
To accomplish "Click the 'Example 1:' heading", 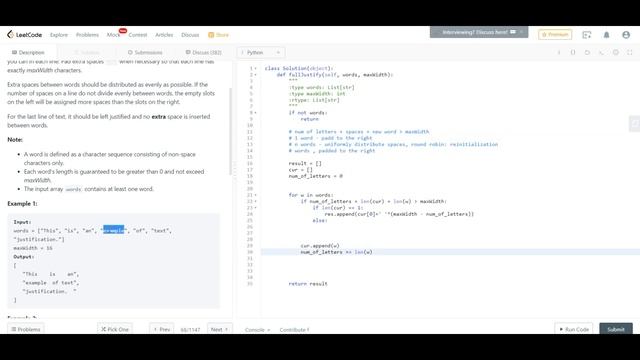I will tap(22, 204).
